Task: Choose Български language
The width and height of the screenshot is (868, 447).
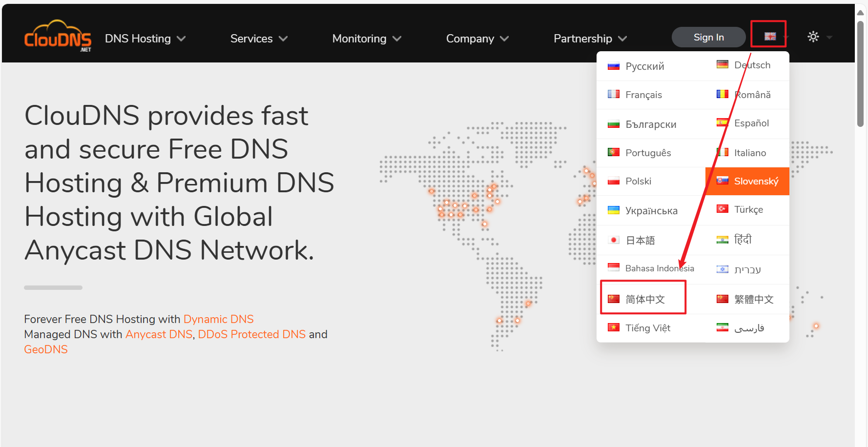Action: click(x=651, y=124)
